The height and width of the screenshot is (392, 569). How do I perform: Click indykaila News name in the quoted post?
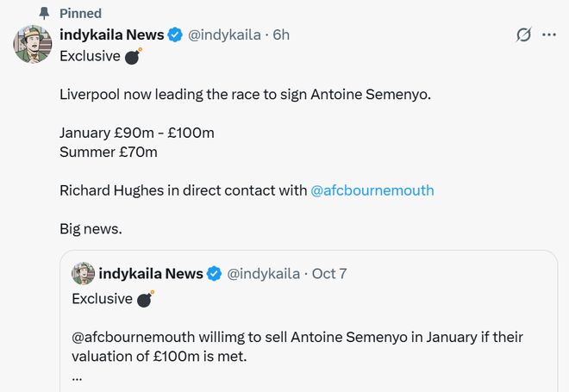(x=150, y=274)
